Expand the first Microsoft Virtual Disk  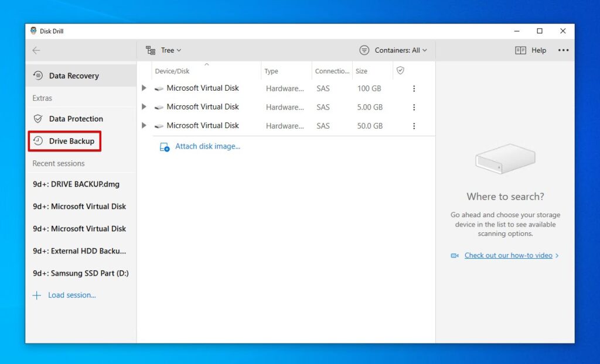(144, 88)
